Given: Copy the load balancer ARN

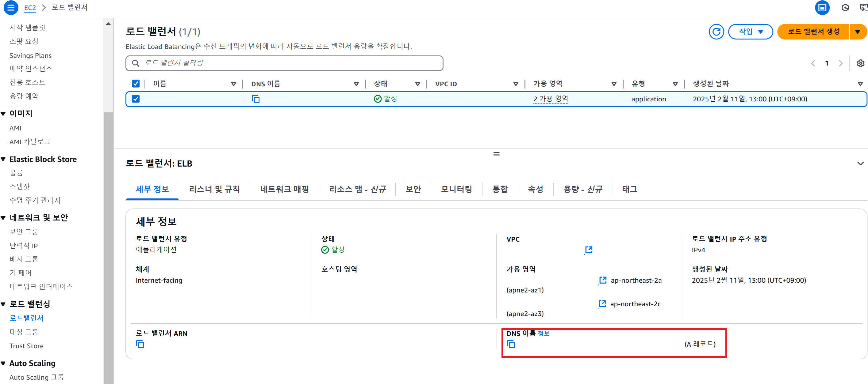Looking at the screenshot, I should point(140,344).
